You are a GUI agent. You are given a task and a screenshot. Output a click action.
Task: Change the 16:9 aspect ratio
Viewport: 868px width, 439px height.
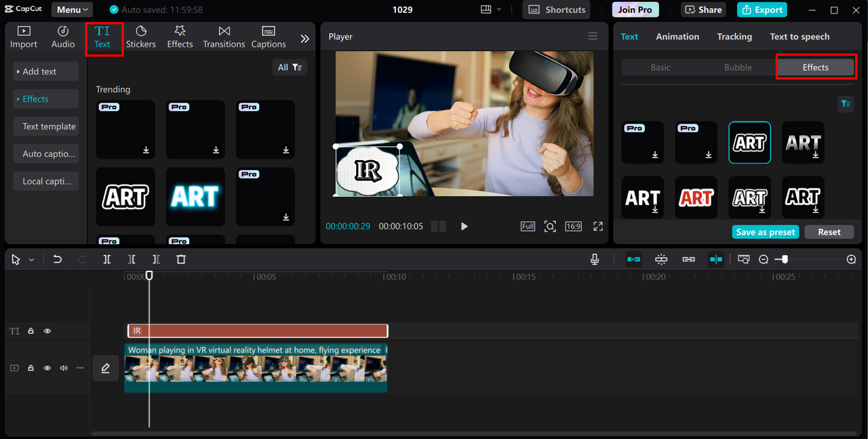(x=574, y=227)
